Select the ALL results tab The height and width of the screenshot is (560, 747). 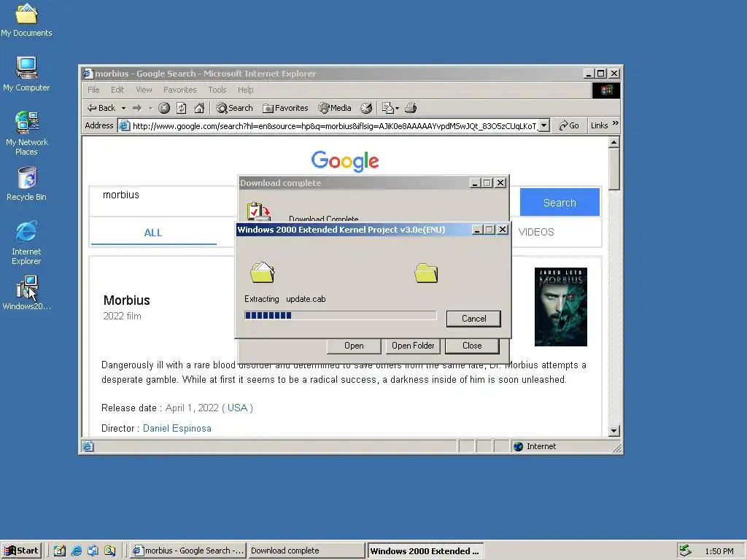pyautogui.click(x=153, y=233)
